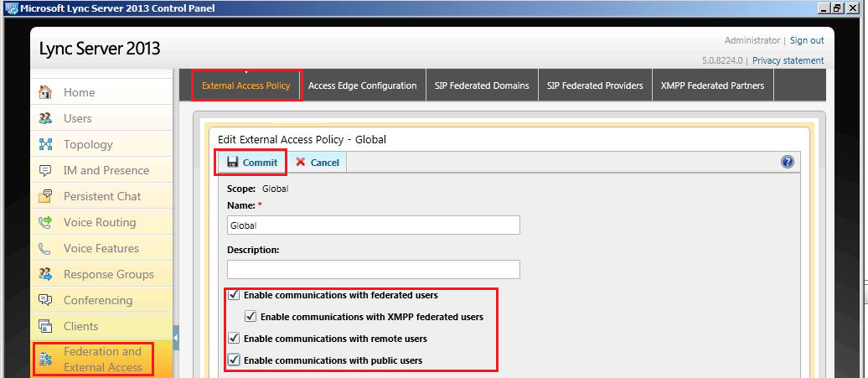868x378 pixels.
Task: Click the Commit floppy disk icon
Action: pos(233,162)
